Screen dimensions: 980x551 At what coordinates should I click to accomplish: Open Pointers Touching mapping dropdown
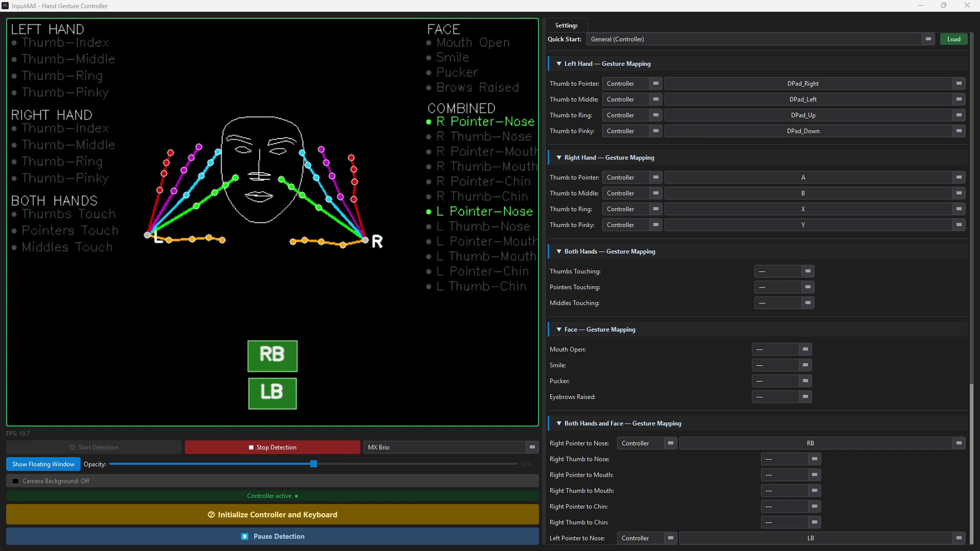click(784, 287)
